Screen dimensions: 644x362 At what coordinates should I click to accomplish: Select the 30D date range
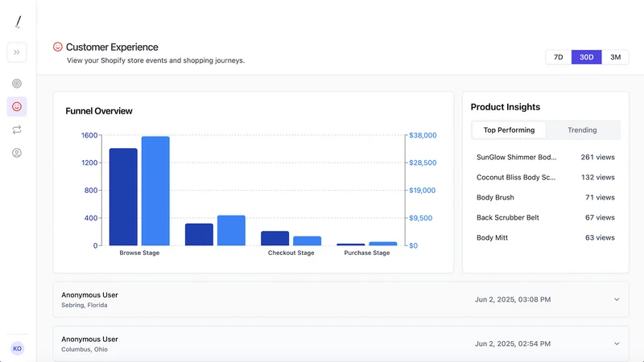[587, 57]
